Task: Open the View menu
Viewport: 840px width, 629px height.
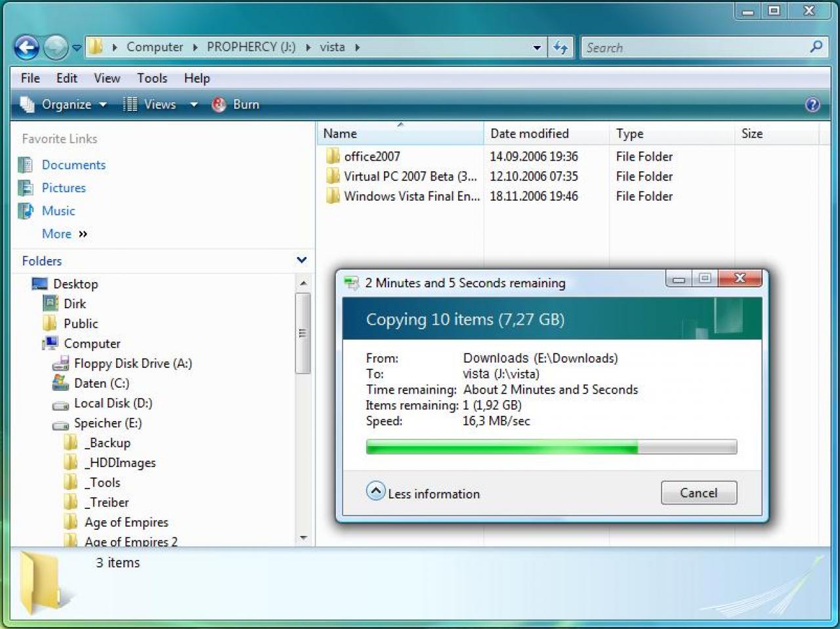Action: (x=107, y=78)
